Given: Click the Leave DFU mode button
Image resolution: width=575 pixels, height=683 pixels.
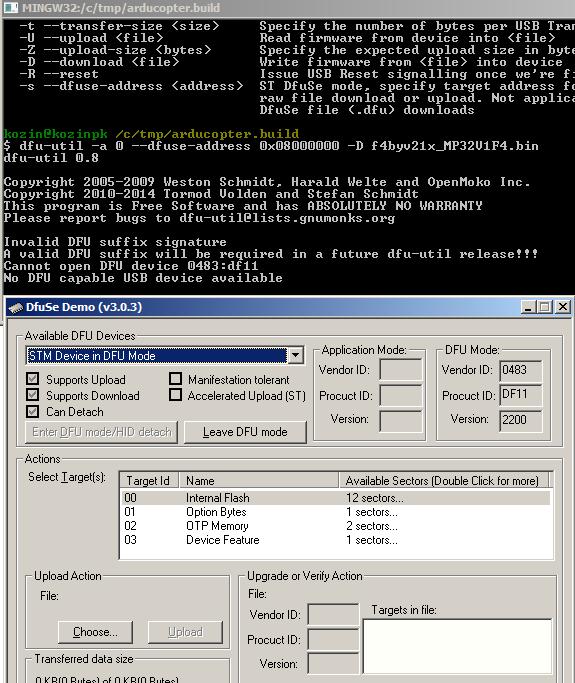Looking at the screenshot, I should (245, 432).
